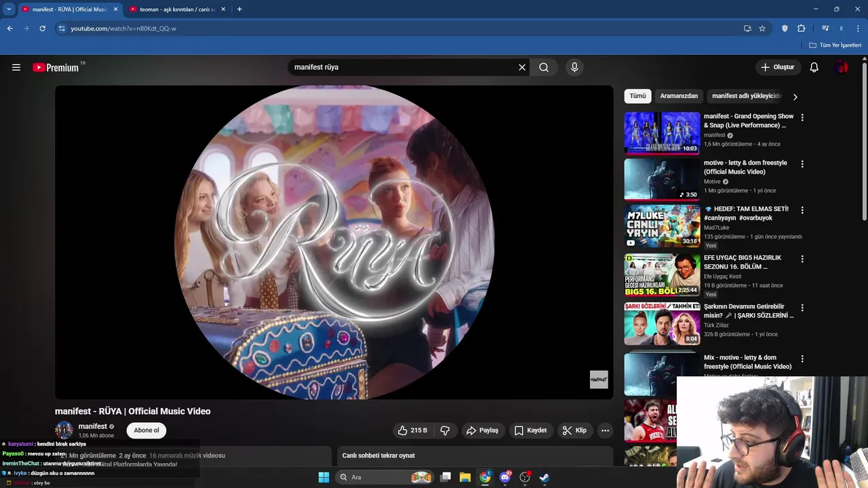Viewport: 868px width, 488px height.
Task: Share the video via Paylaş
Action: point(483,430)
